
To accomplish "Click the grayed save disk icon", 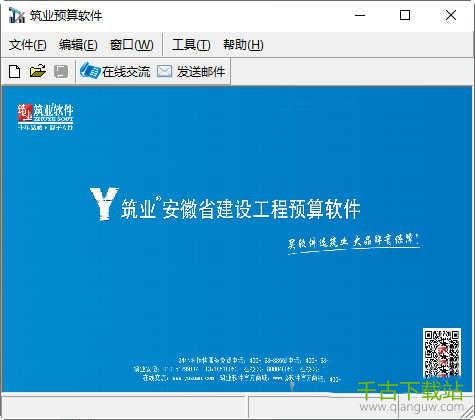I will 61,71.
